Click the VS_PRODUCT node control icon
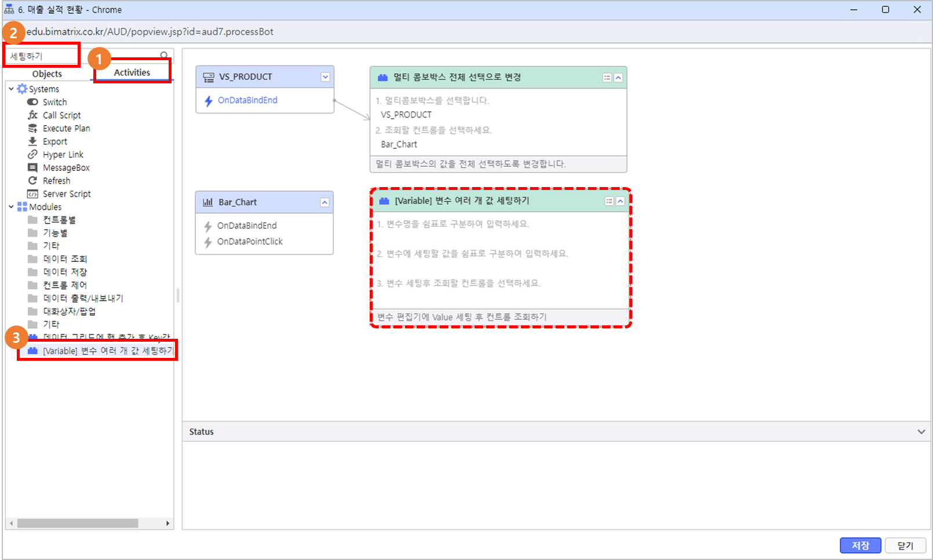 pos(209,77)
